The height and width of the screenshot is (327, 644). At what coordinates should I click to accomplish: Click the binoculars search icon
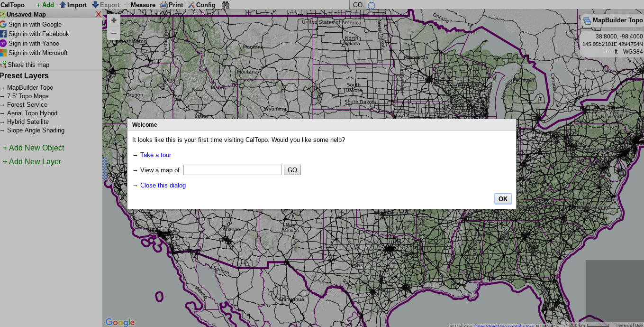tap(226, 5)
